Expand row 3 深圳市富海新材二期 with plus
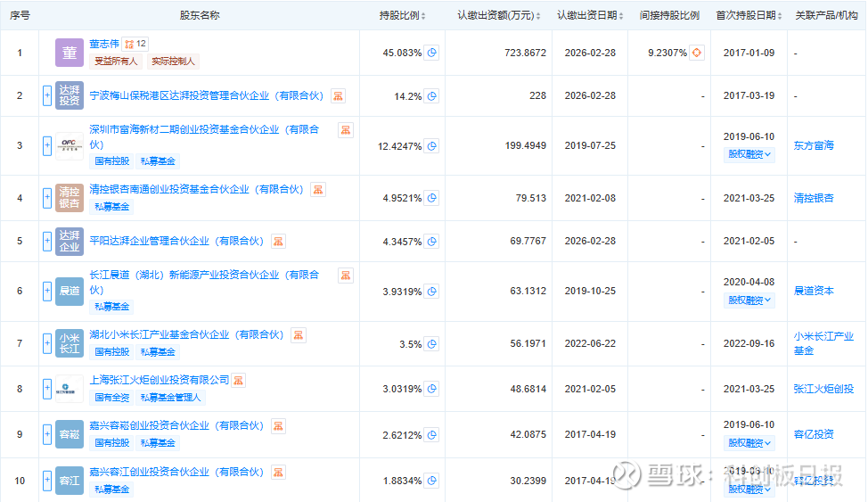This screenshot has width=868, height=502. [47, 145]
